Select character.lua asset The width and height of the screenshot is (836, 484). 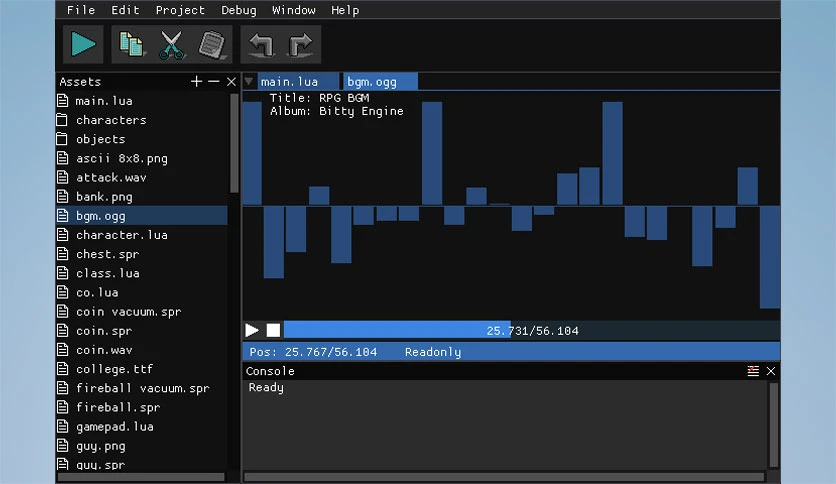tap(142, 235)
